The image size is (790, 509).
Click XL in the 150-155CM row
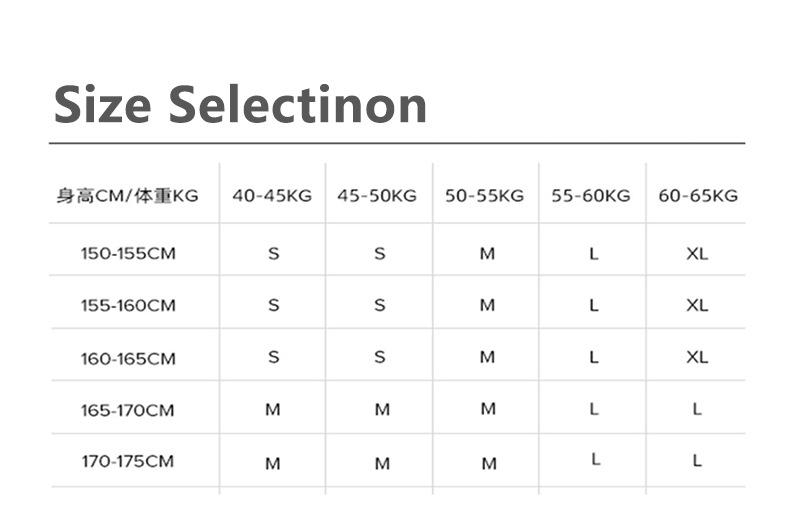click(x=697, y=254)
